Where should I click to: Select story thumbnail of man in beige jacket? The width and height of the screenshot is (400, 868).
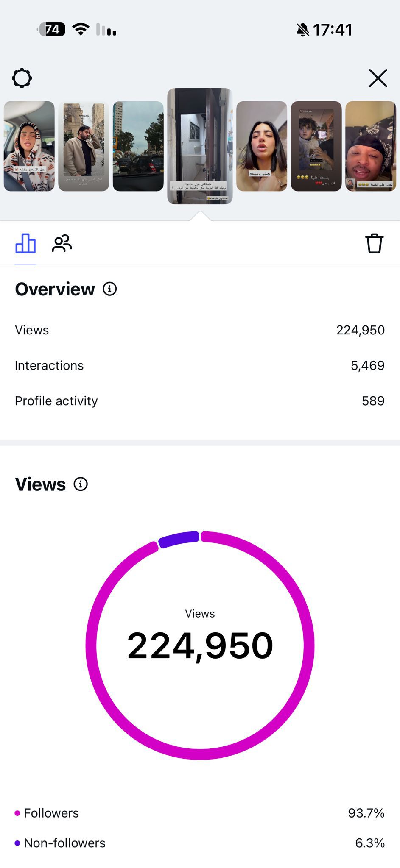coord(84,146)
